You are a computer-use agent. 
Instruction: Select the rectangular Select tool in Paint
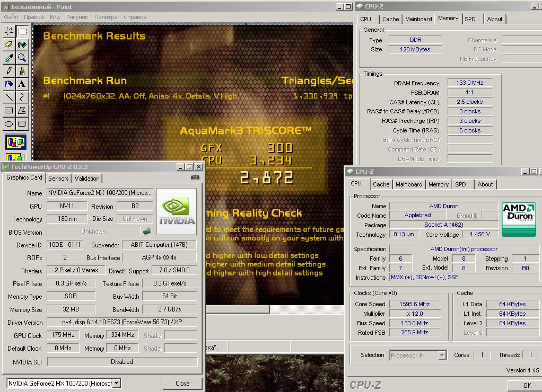[x=22, y=31]
